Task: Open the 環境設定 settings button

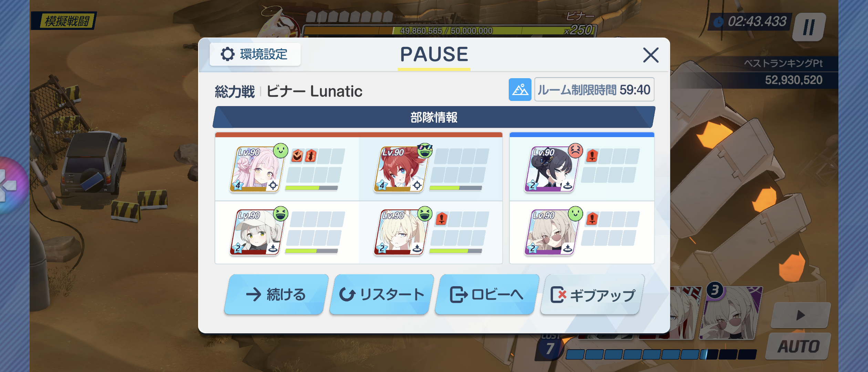Action: [255, 54]
